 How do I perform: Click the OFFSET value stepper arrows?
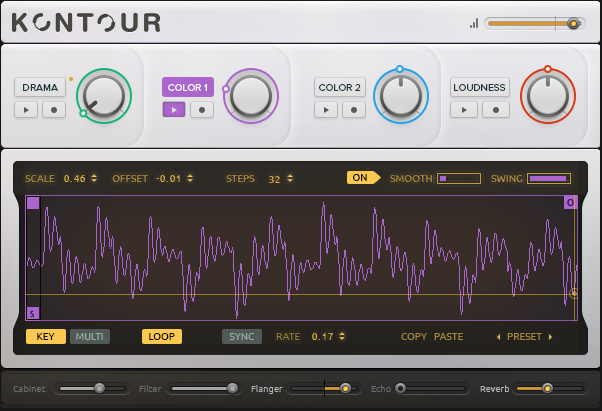point(190,178)
